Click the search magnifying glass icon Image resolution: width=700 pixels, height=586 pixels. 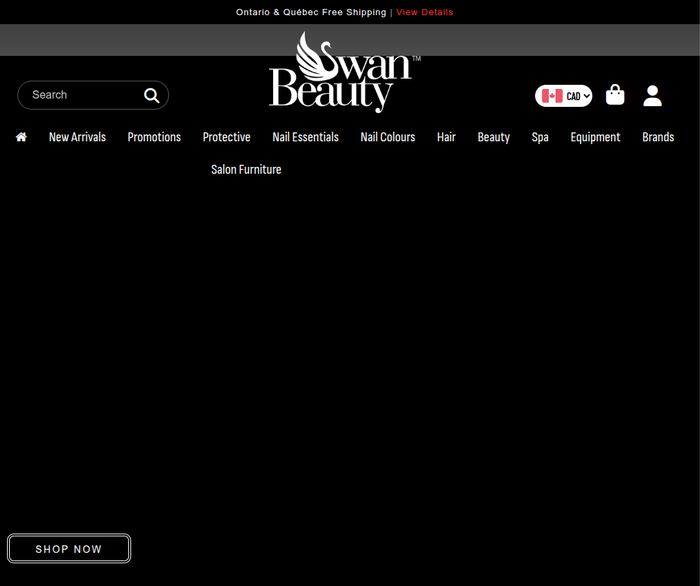[151, 95]
